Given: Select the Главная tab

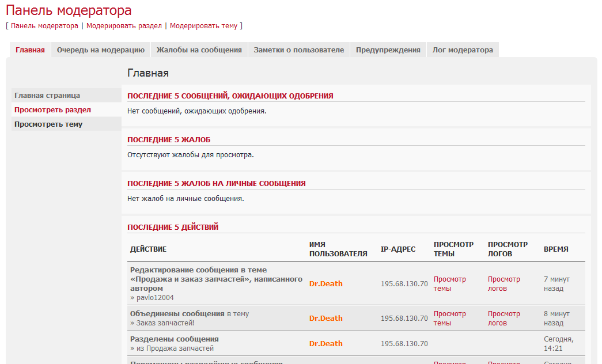Looking at the screenshot, I should [x=30, y=50].
